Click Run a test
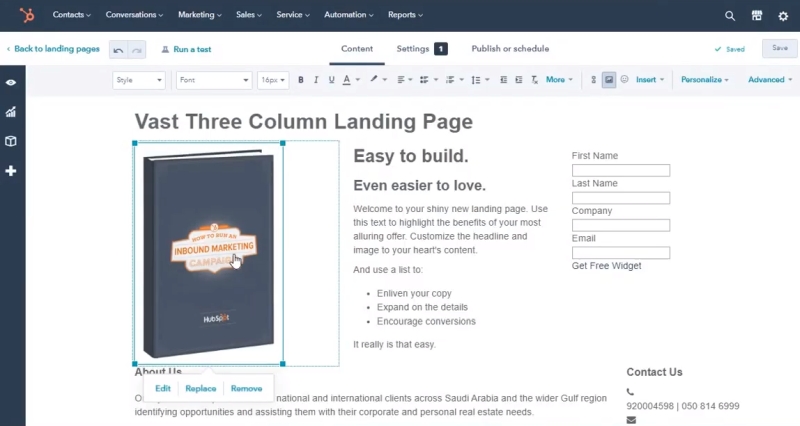 pyautogui.click(x=186, y=49)
